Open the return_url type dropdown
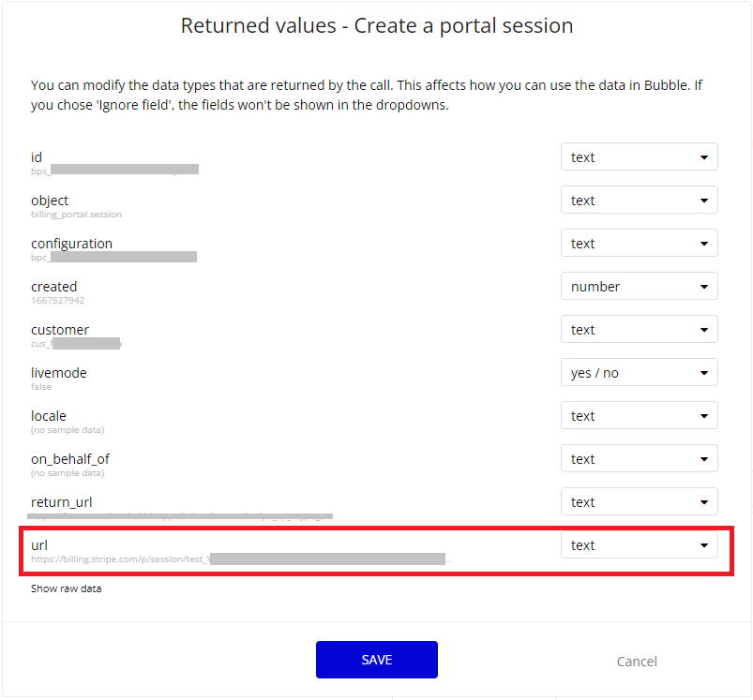This screenshot has width=753, height=700. [x=639, y=502]
